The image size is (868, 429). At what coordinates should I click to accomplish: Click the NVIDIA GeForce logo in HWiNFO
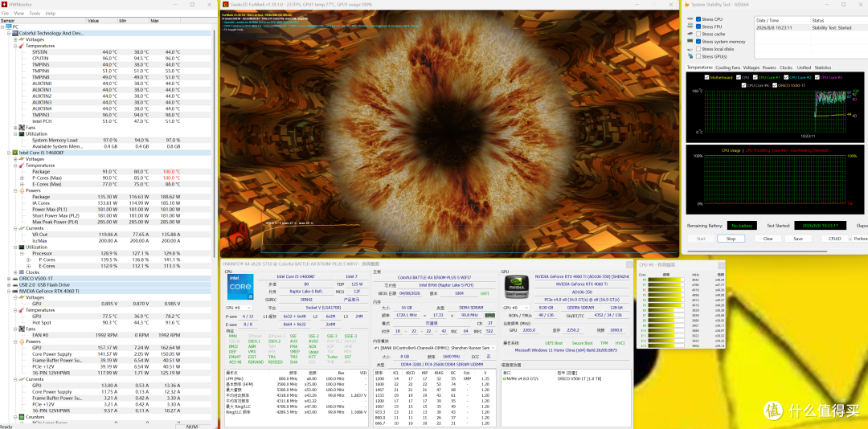pyautogui.click(x=515, y=287)
